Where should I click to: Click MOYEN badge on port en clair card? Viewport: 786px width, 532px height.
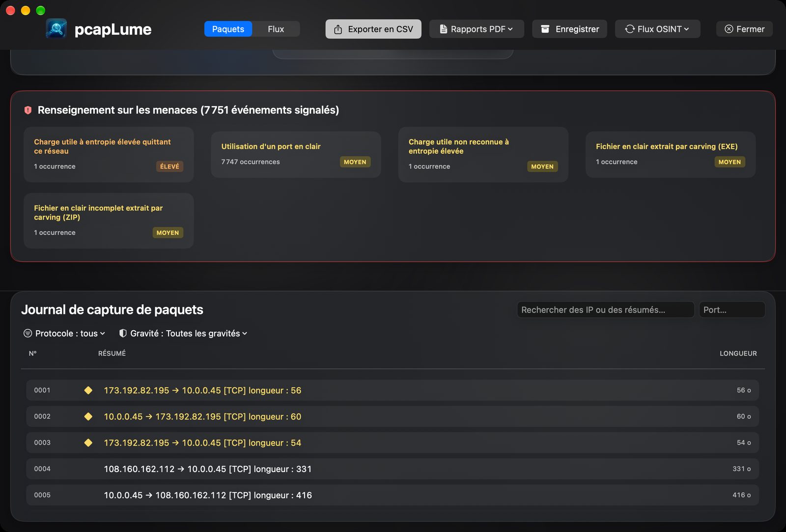[x=355, y=162]
